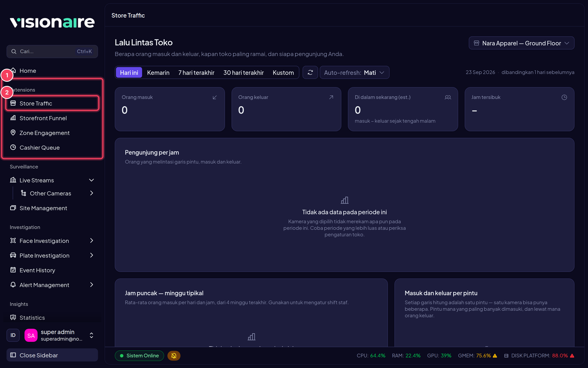Open Site Management page
Image resolution: width=588 pixels, height=368 pixels.
[52, 208]
